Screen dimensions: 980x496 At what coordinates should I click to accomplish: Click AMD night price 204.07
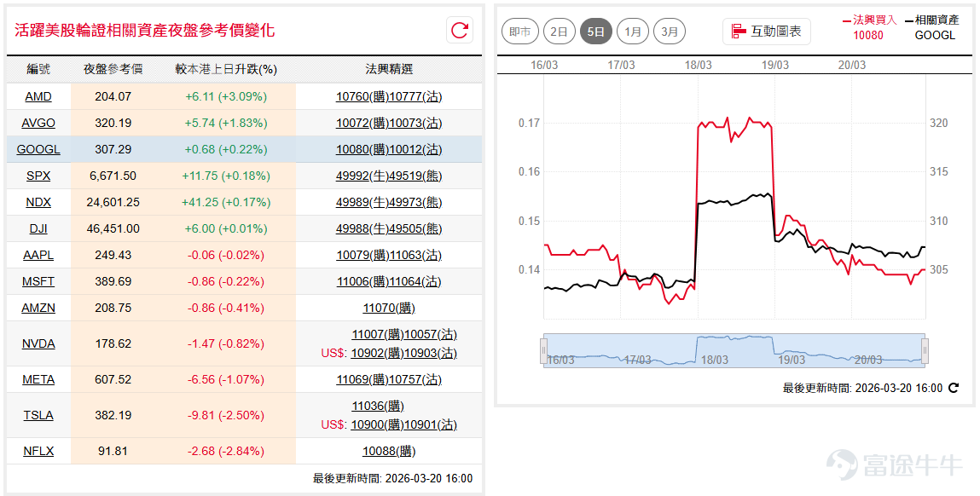[x=113, y=97]
